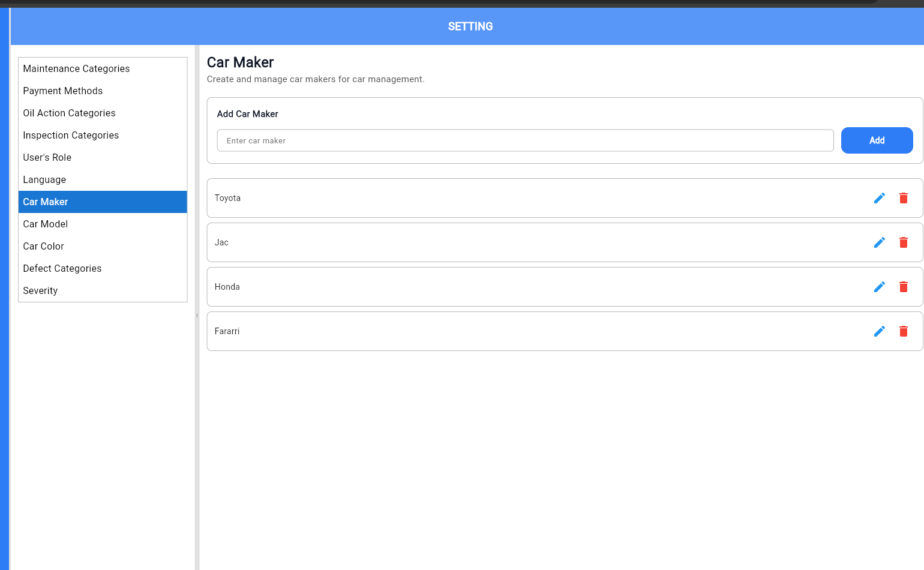Viewport: 924px width, 570px height.
Task: Remove Jac using the trash icon
Action: tap(903, 242)
